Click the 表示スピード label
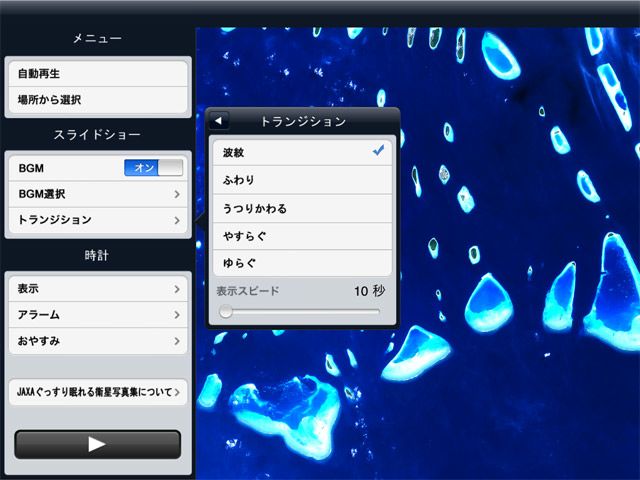Image resolution: width=640 pixels, height=480 pixels. click(x=248, y=291)
